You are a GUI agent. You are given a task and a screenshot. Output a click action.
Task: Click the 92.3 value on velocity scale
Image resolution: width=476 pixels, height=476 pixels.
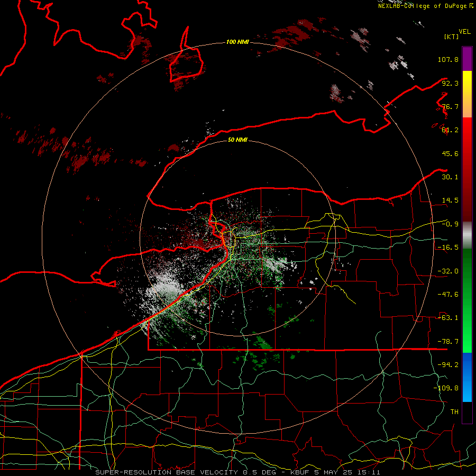pyautogui.click(x=450, y=83)
